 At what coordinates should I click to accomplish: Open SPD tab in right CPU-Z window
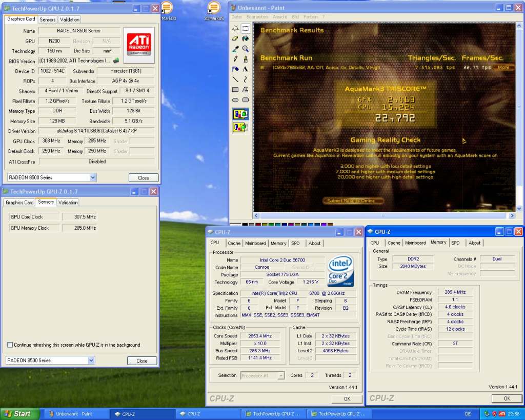(455, 243)
